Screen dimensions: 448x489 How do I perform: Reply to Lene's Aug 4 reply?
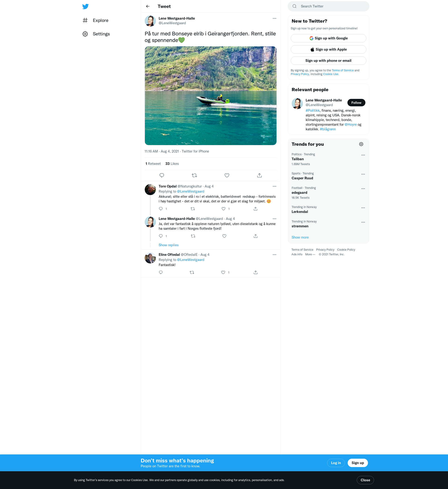[161, 236]
